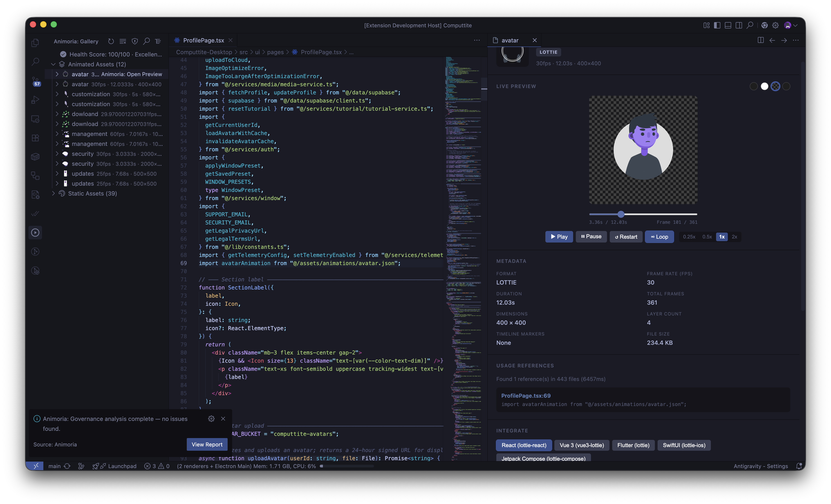Open the notification's gear settings icon
This screenshot has height=504, width=831.
tap(211, 418)
